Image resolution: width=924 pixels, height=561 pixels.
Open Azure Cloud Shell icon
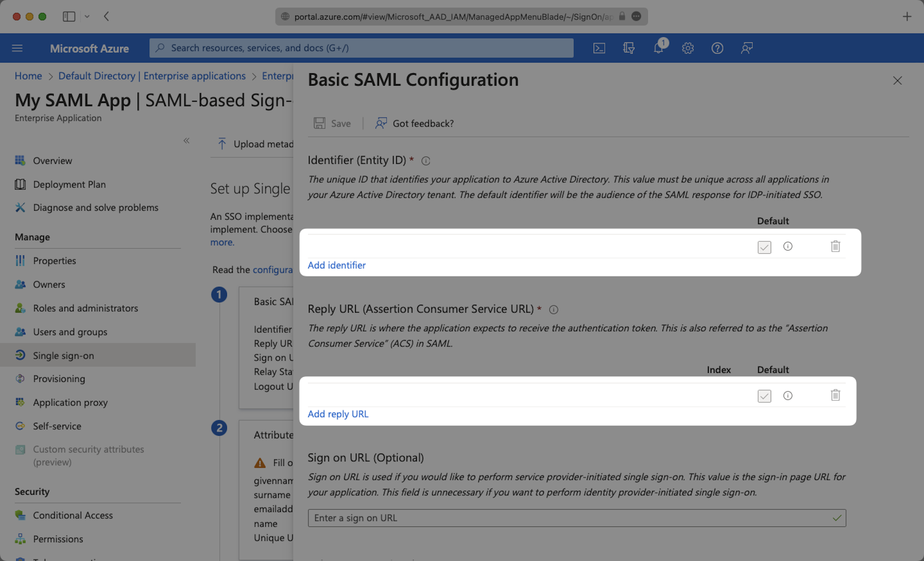(x=599, y=48)
